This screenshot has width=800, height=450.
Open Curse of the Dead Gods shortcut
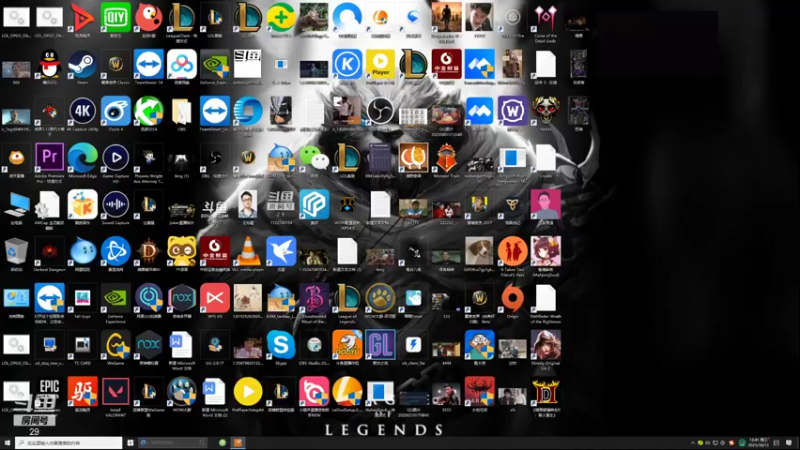545,17
